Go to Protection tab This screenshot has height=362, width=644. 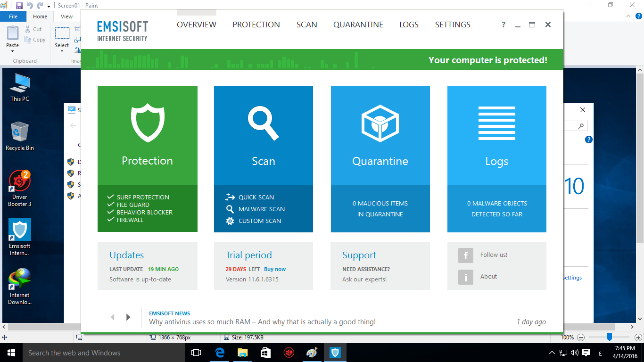click(x=256, y=25)
